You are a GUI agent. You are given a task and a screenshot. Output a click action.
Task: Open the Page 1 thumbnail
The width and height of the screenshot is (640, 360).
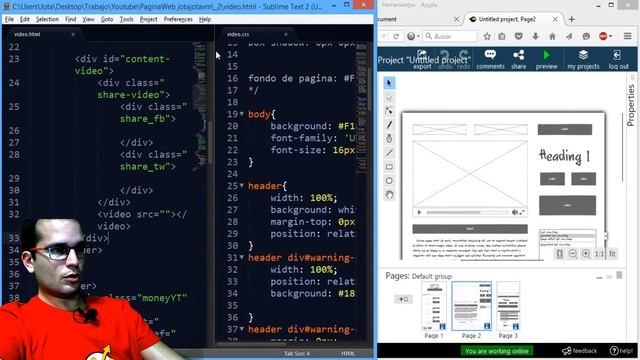point(434,306)
